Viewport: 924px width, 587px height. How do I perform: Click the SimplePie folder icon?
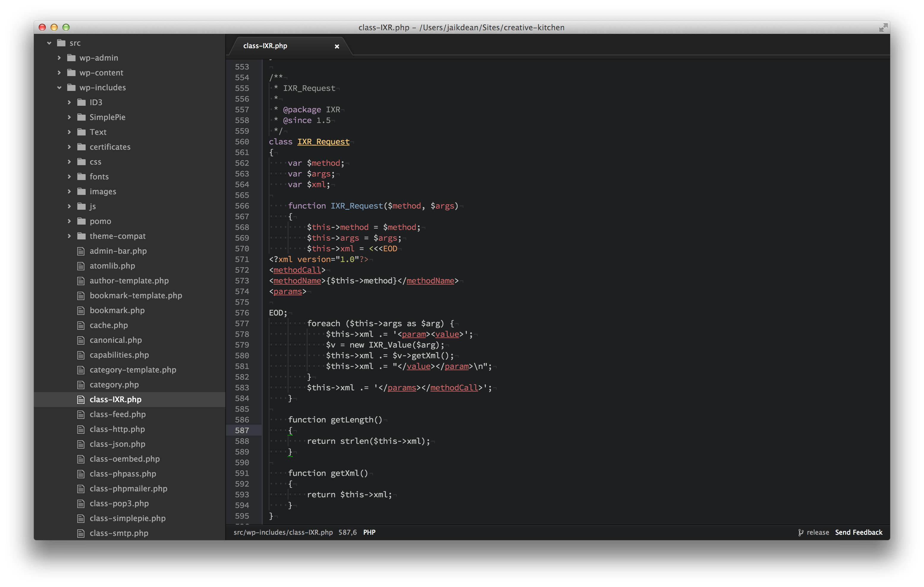pyautogui.click(x=81, y=117)
